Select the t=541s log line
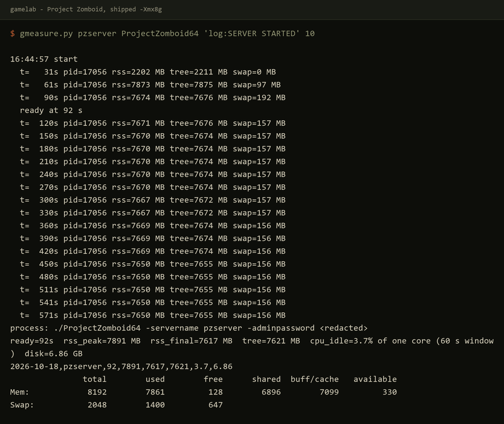 click(152, 302)
